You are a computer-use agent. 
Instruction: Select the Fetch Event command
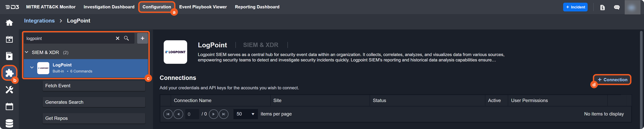pyautogui.click(x=94, y=86)
